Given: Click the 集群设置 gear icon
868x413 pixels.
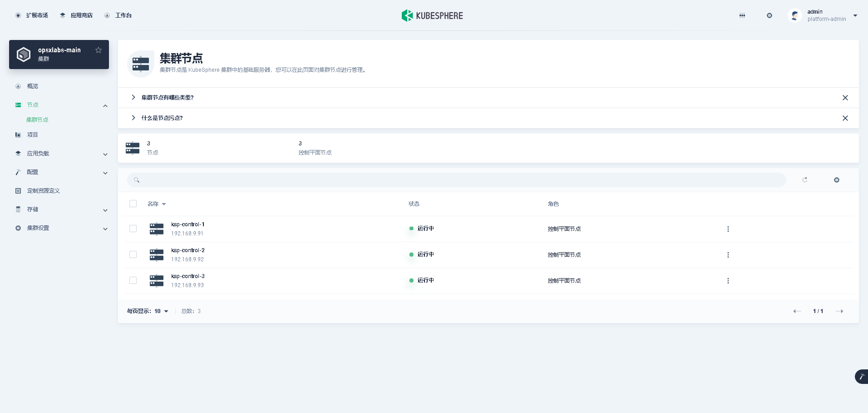Looking at the screenshot, I should [x=18, y=228].
